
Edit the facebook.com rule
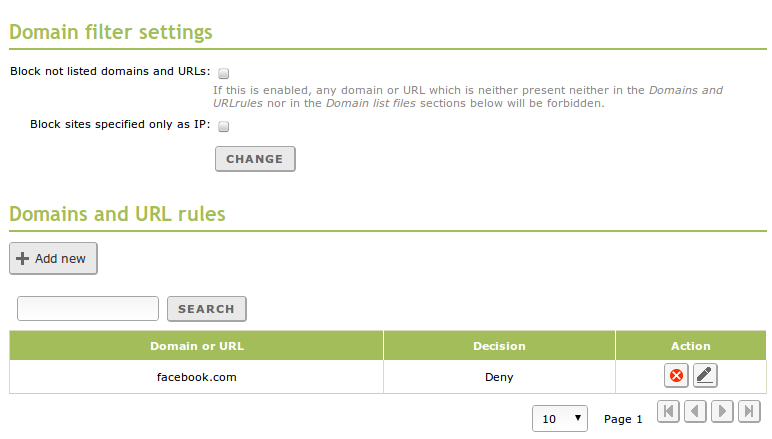(x=705, y=376)
